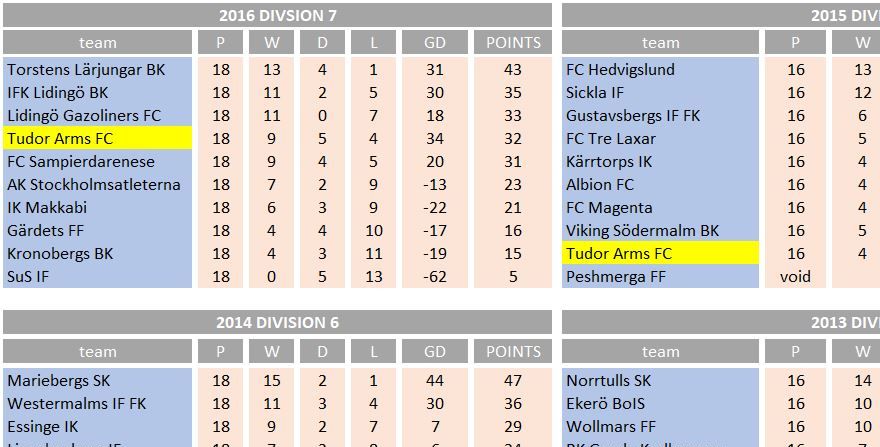Select the highlighted Tudor Arms FC cell in 2016 table
Image resolution: width=880 pixels, height=447 pixels.
click(x=98, y=138)
